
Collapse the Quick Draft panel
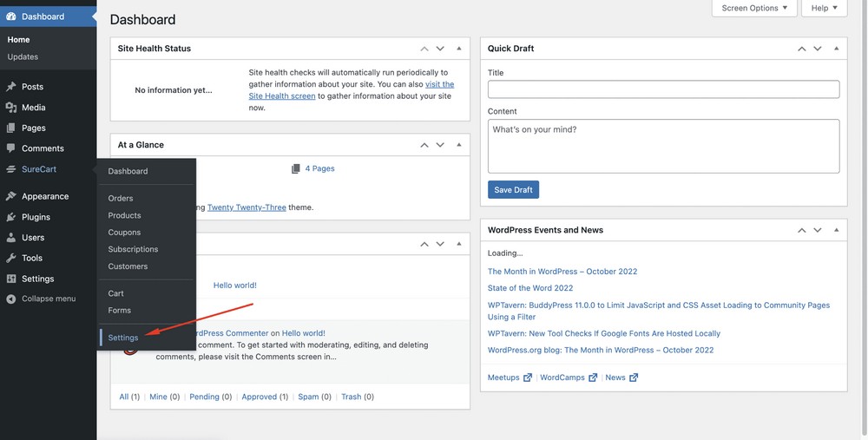[x=836, y=49]
